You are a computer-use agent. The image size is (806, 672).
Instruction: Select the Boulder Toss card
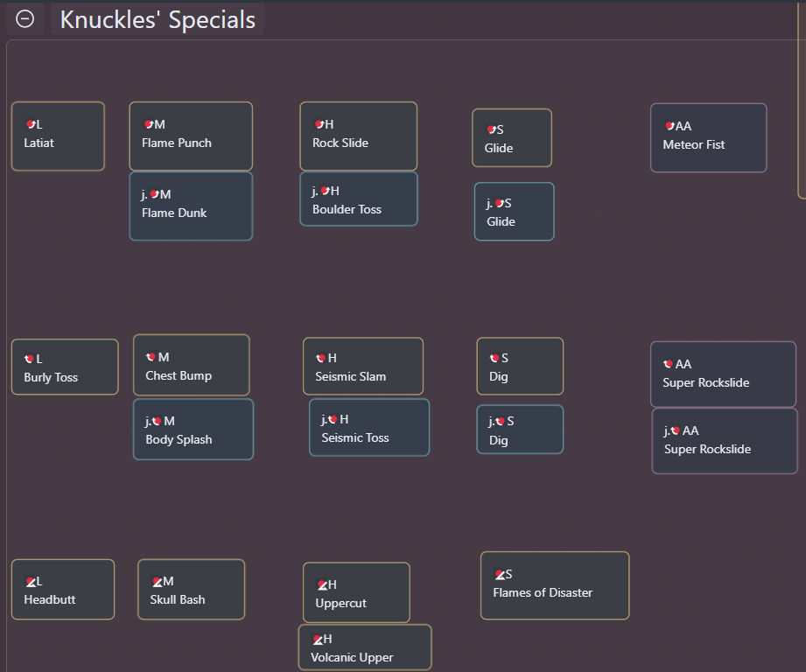(358, 199)
